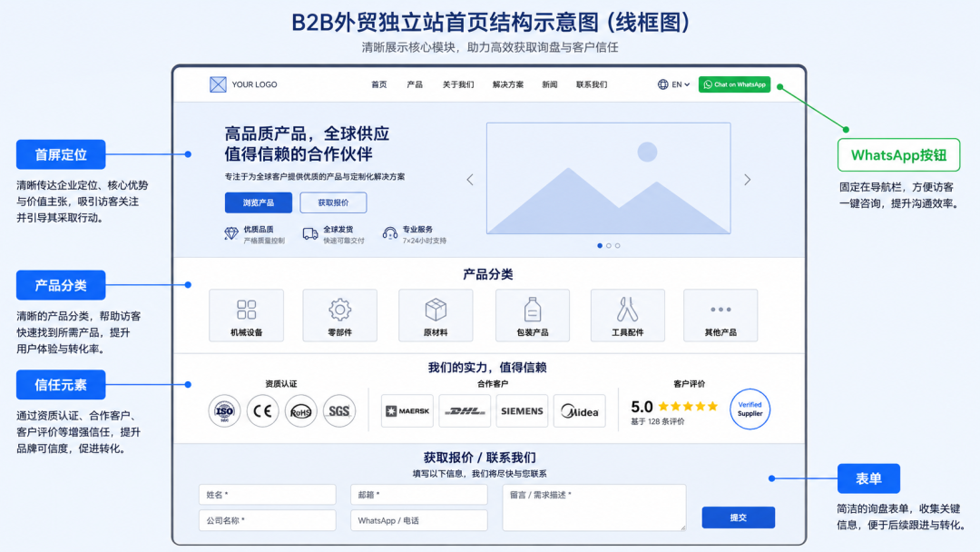The width and height of the screenshot is (980, 552).
Task: Open the 工具配件 tools category tile
Action: pyautogui.click(x=628, y=315)
